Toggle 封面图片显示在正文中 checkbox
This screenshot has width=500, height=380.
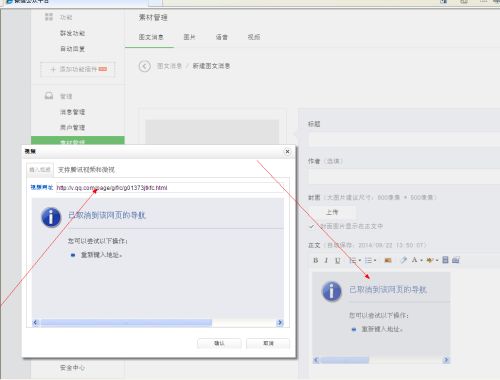311,226
